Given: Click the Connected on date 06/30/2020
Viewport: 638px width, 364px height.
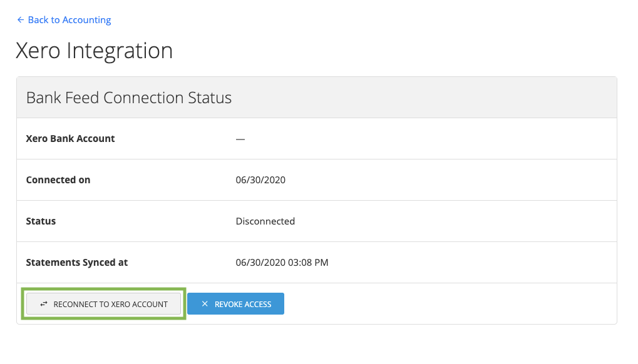Looking at the screenshot, I should pyautogui.click(x=260, y=180).
